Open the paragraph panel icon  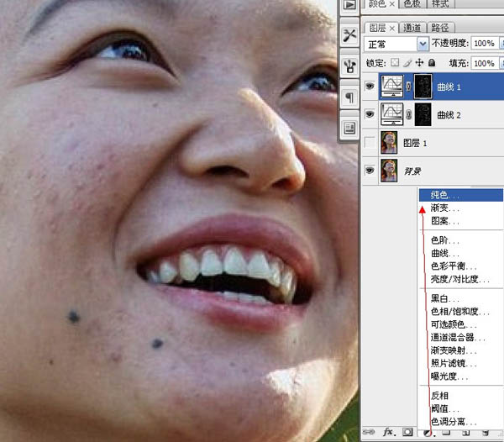click(x=349, y=98)
